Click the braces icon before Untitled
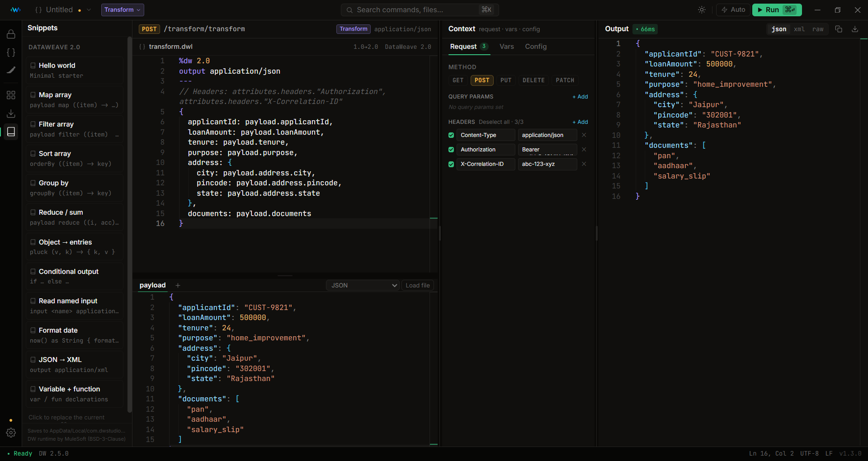The image size is (868, 461). coord(38,10)
